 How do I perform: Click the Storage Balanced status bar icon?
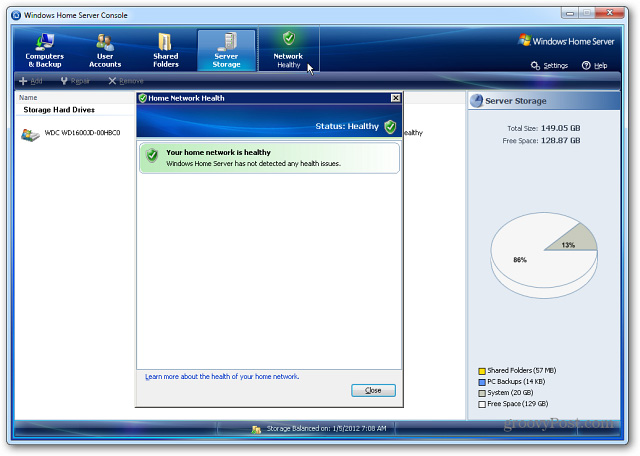tap(256, 429)
